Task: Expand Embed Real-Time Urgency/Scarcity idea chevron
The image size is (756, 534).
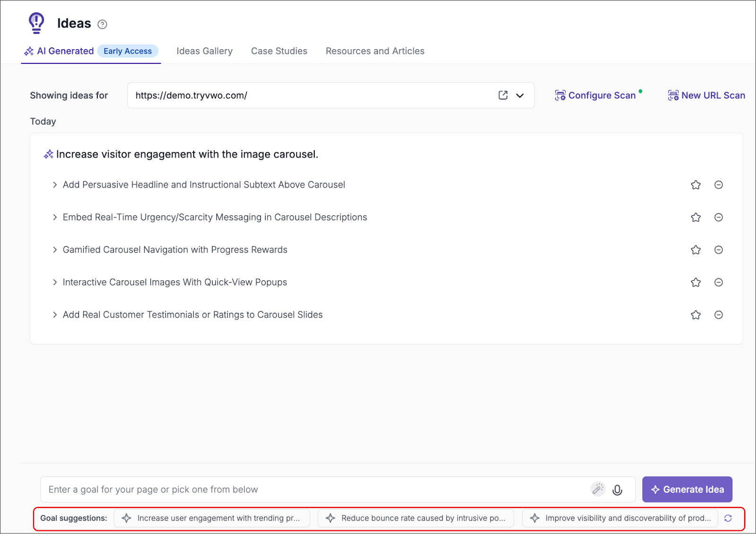Action: click(x=55, y=217)
